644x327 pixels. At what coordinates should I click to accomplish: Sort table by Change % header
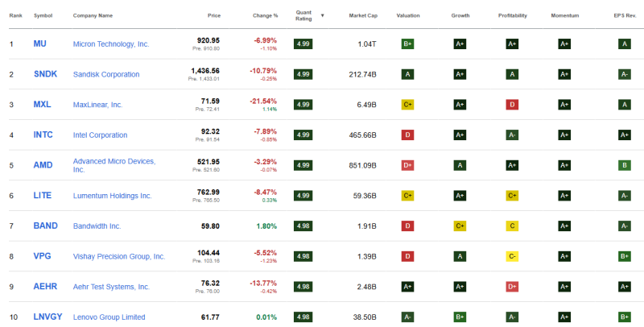pyautogui.click(x=266, y=15)
